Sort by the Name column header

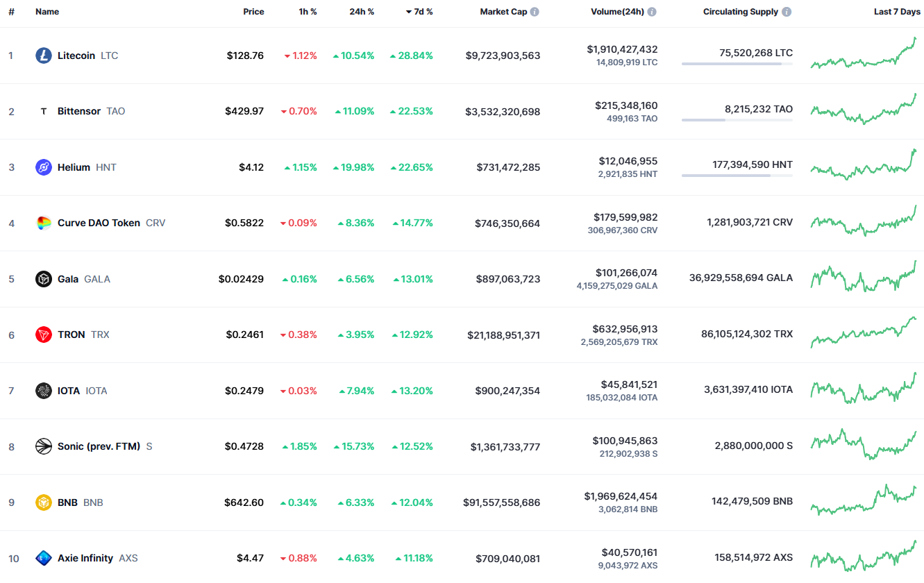(47, 12)
